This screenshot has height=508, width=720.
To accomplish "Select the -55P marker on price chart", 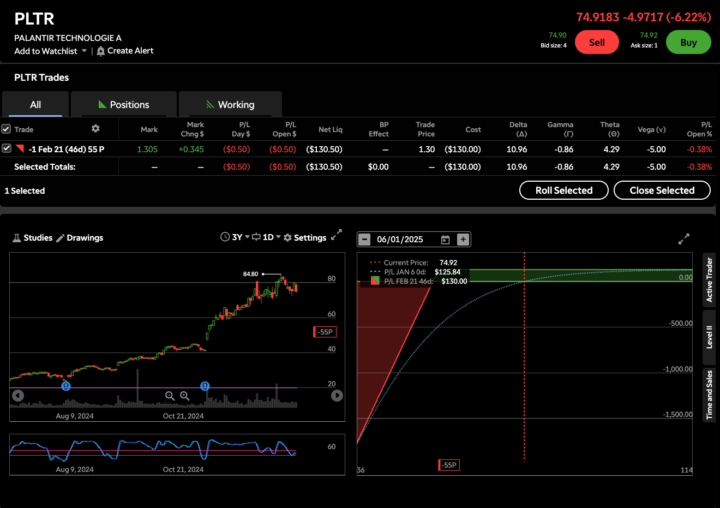I will (325, 332).
